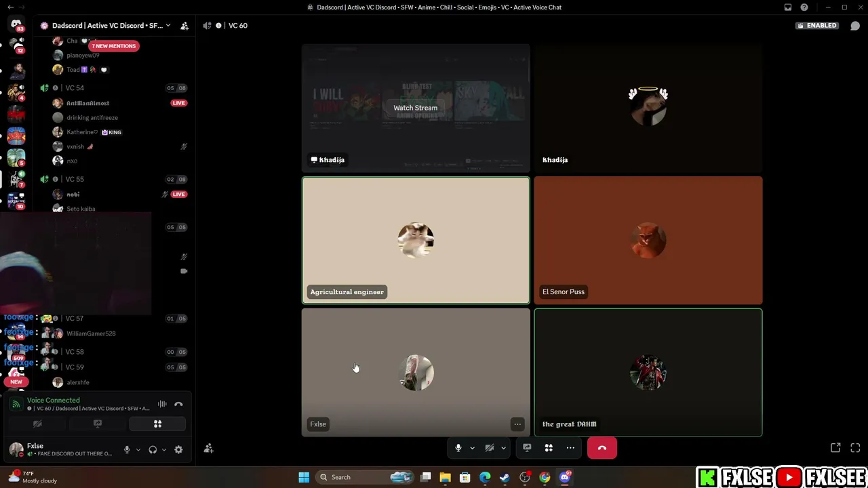
Task: Share your screen from the call controls
Action: (527, 448)
